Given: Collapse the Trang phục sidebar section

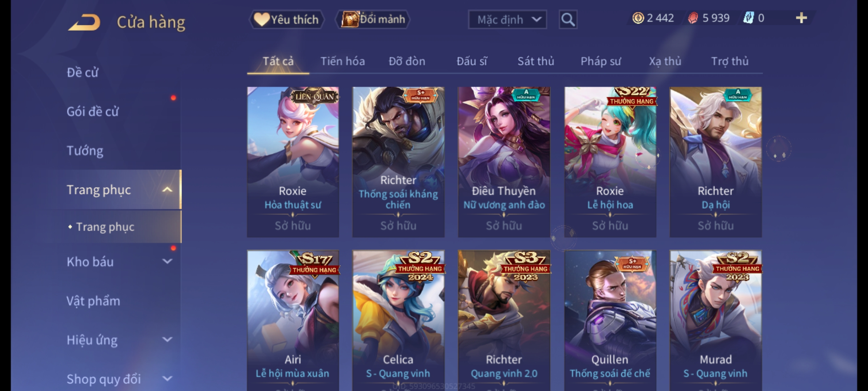Looking at the screenshot, I should [x=167, y=190].
